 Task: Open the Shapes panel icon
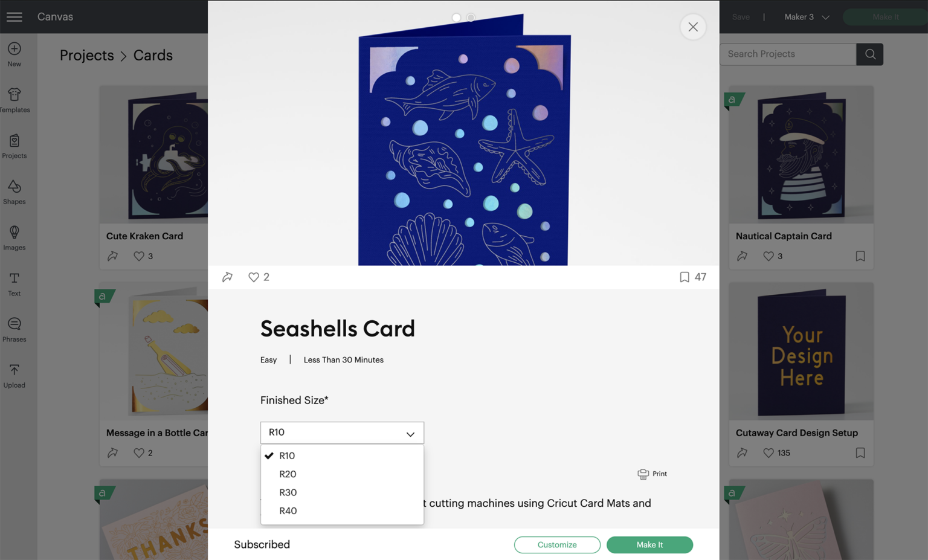pyautogui.click(x=14, y=189)
